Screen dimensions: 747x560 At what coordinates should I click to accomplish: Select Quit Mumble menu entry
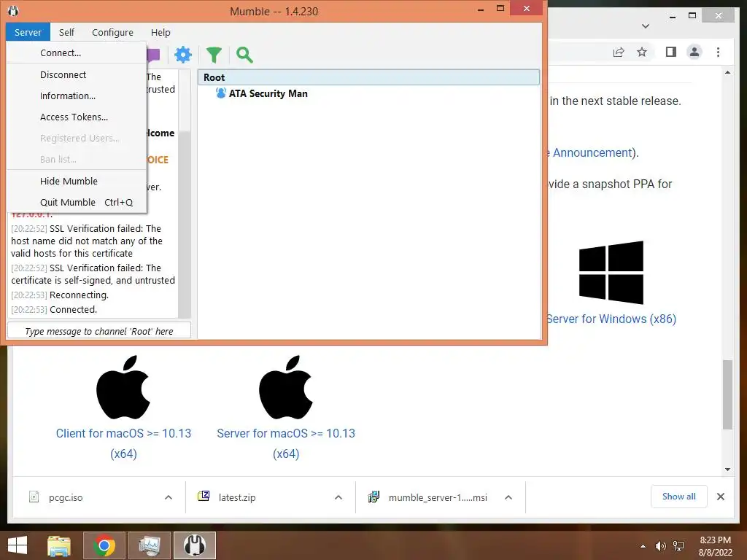click(76, 203)
